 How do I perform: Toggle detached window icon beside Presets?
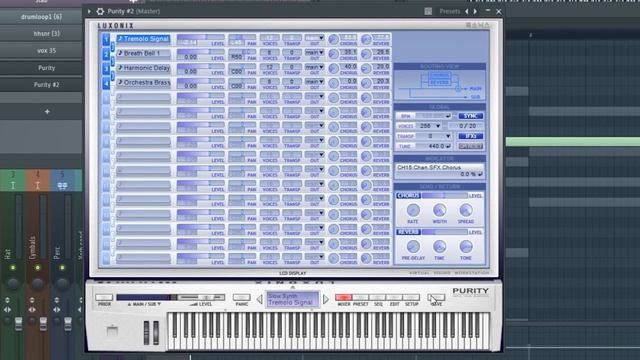click(428, 11)
